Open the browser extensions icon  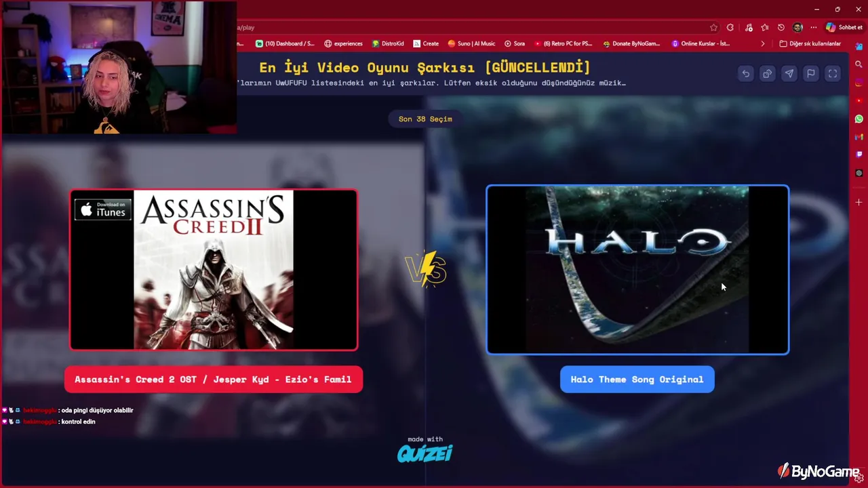click(730, 28)
